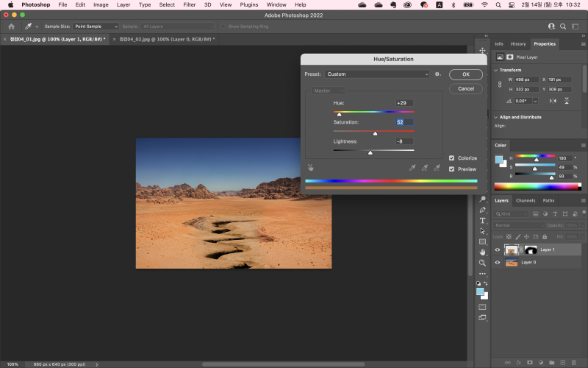Open the Sample Size dropdown
This screenshot has width=588, height=368.
click(x=95, y=26)
